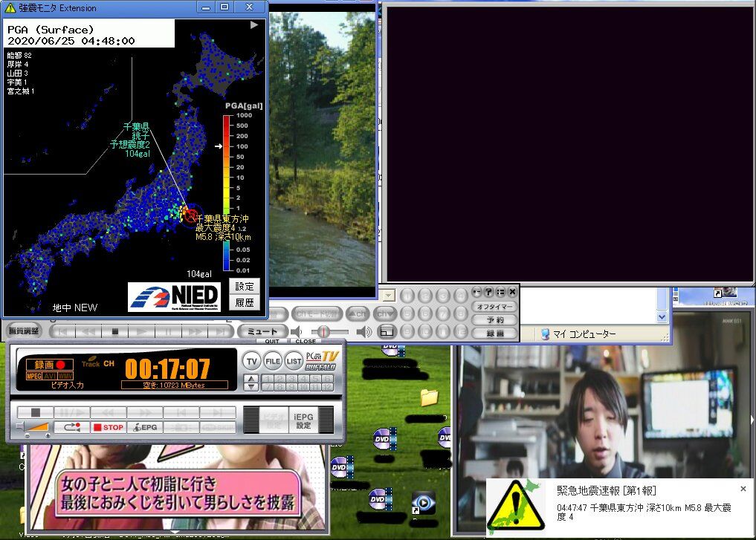Click the loud speaker volume-up icon
The width and height of the screenshot is (756, 540).
click(364, 331)
